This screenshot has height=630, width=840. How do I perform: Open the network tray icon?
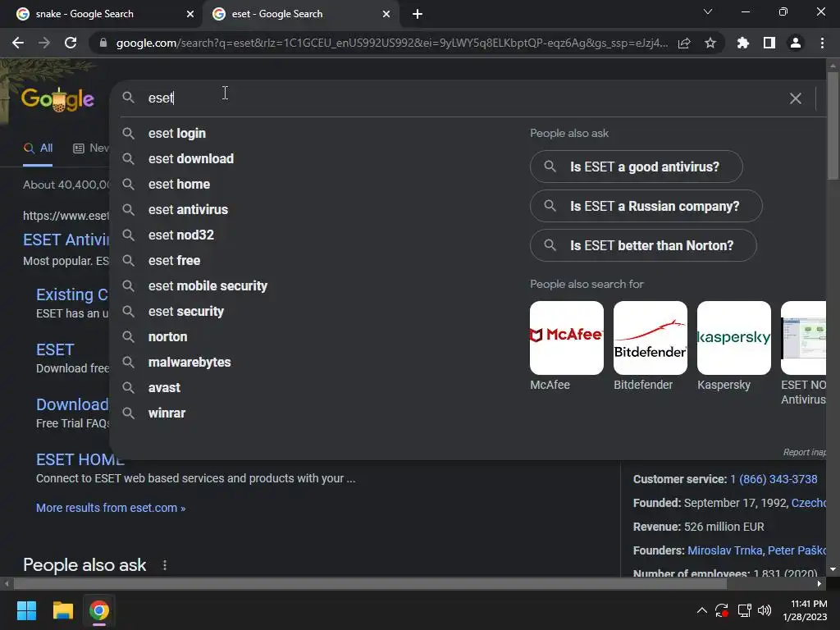[744, 610]
